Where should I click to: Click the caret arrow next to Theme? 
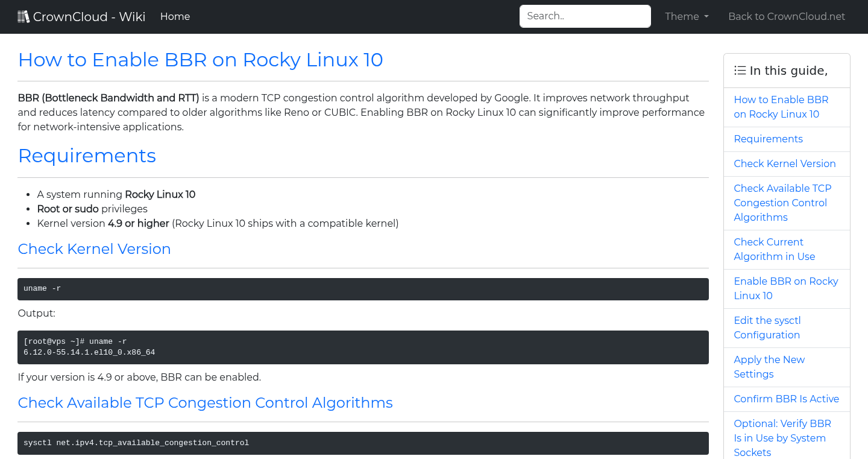(706, 17)
